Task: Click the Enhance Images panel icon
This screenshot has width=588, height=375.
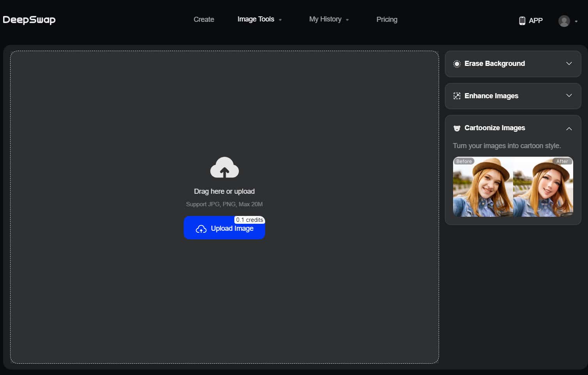Action: click(457, 96)
